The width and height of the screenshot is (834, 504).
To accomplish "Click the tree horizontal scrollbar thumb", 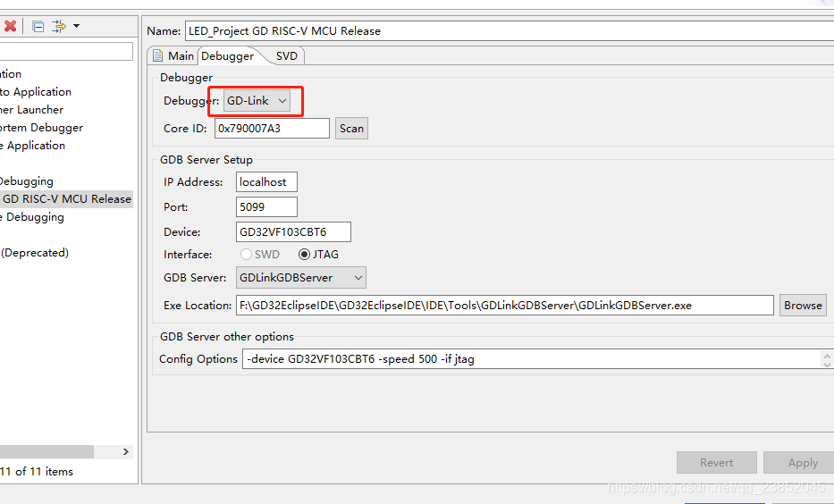I will [46, 451].
